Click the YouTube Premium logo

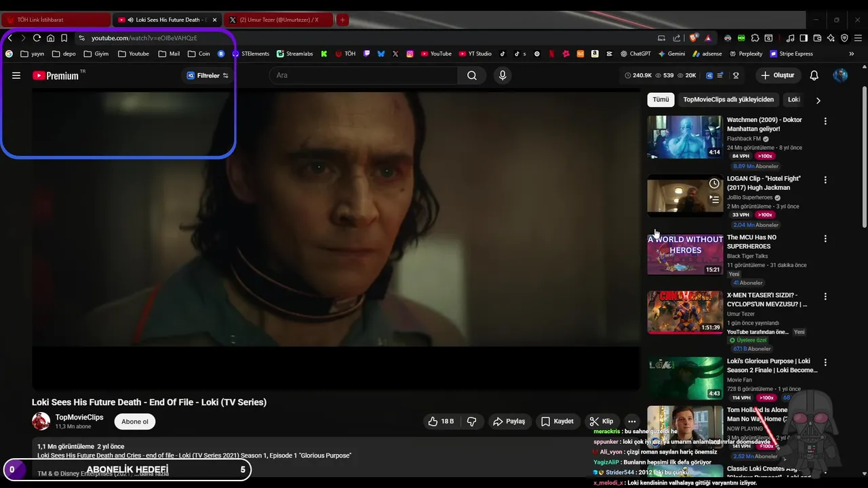[x=56, y=75]
